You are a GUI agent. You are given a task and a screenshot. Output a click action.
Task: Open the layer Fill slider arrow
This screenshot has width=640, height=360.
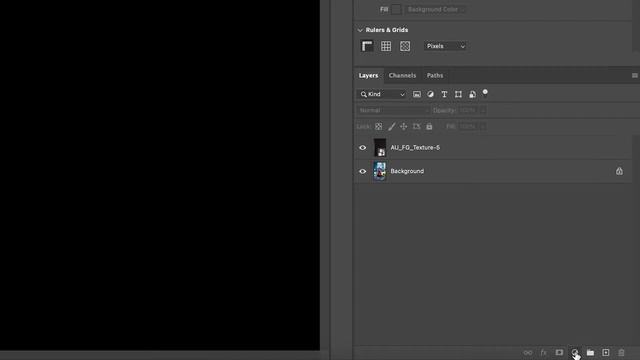point(482,127)
